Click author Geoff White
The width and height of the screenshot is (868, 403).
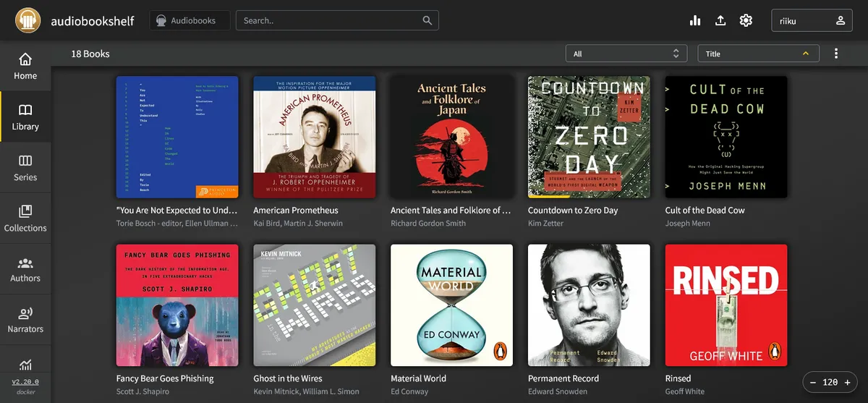(684, 391)
